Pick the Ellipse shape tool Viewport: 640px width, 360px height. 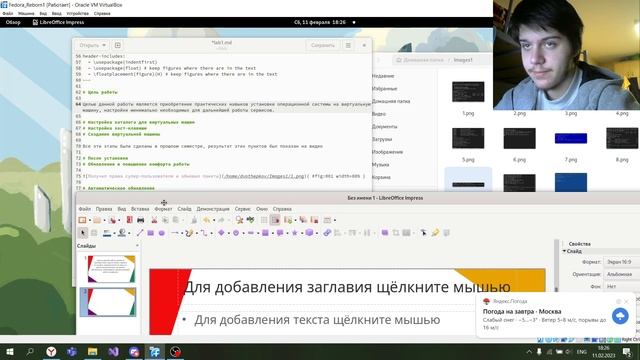point(162,233)
